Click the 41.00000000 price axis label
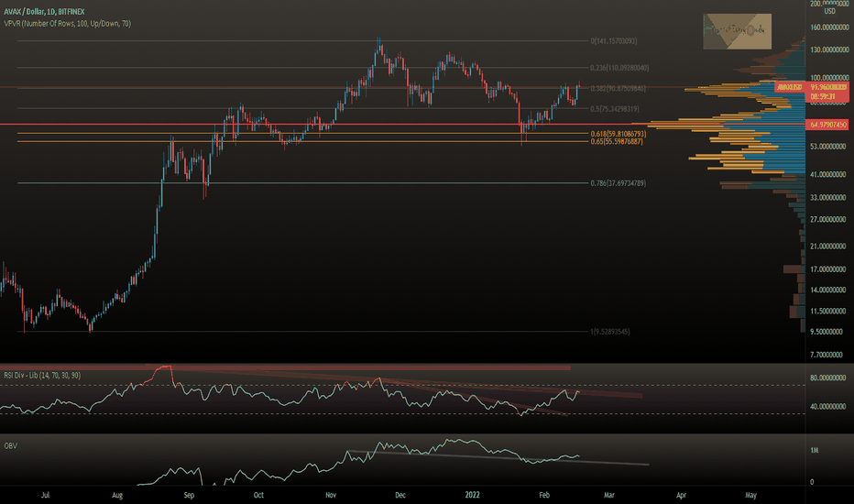This screenshot has height=504, width=854. 829,174
